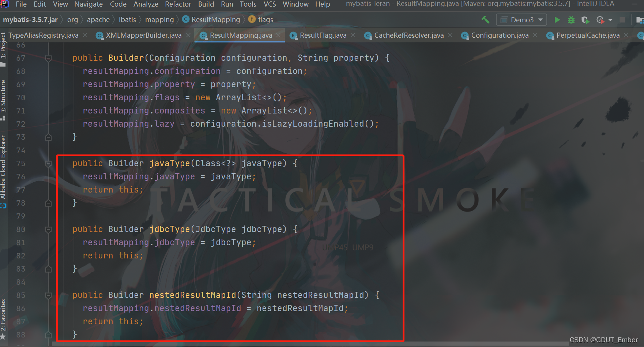Open the Edit menu
Image resolution: width=644 pixels, height=347 pixels.
coord(40,4)
